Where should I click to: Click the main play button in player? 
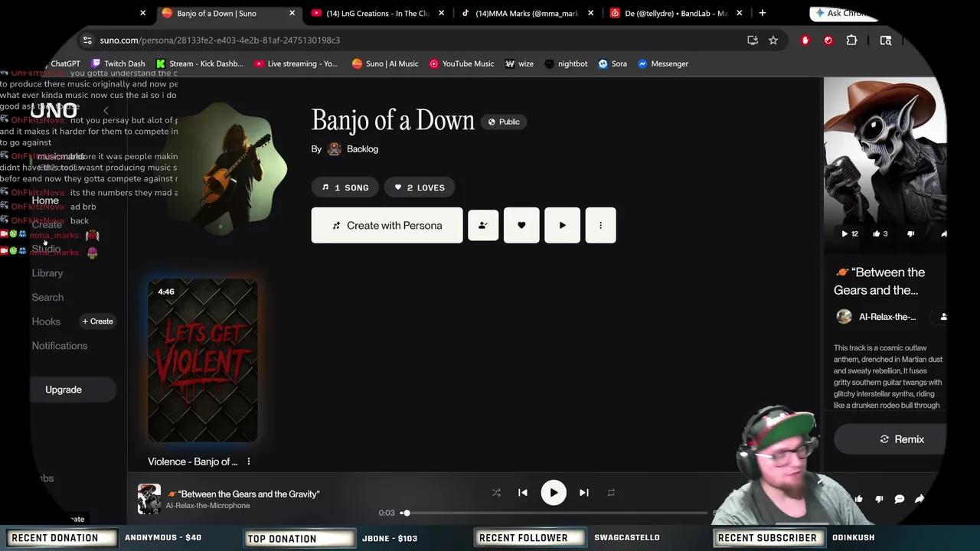point(554,493)
